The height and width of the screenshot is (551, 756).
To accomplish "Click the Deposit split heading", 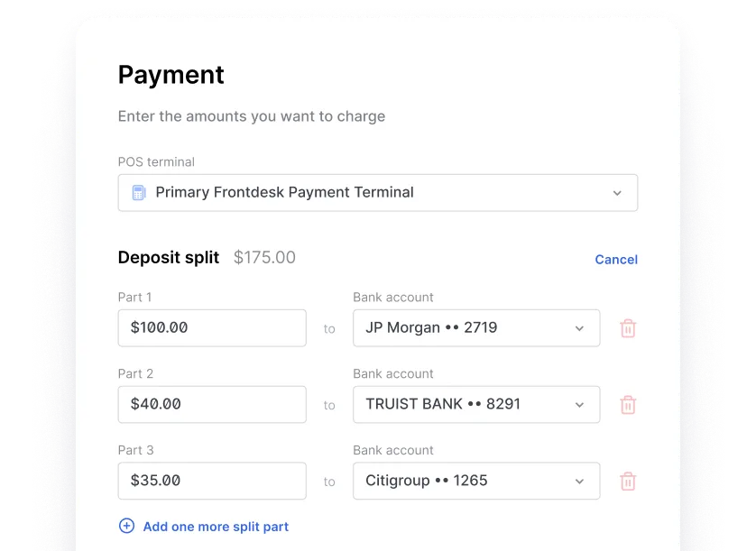I will tap(169, 257).
